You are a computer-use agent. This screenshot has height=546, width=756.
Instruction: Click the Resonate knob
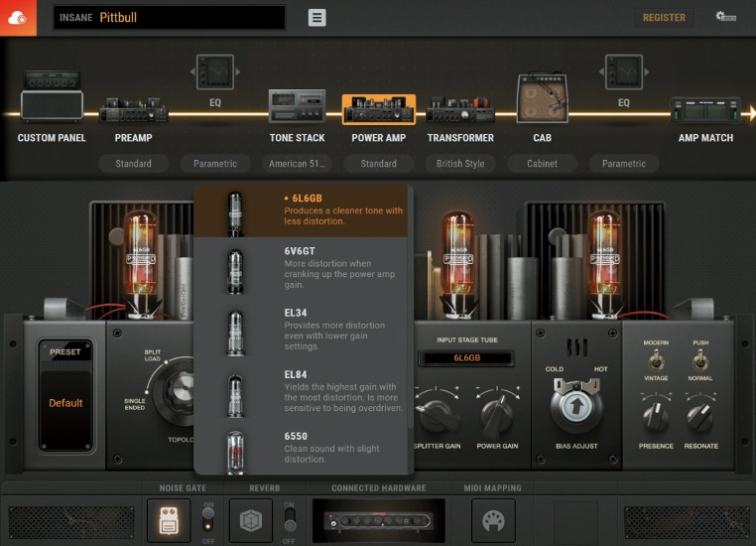pyautogui.click(x=700, y=416)
